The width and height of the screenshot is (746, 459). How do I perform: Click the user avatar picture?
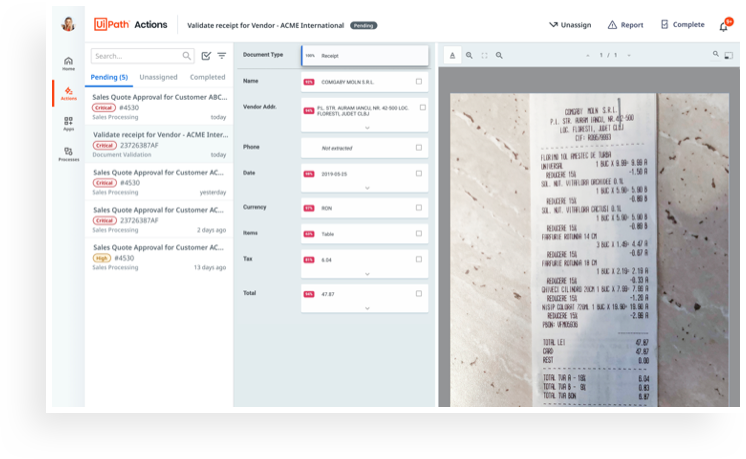click(x=69, y=24)
